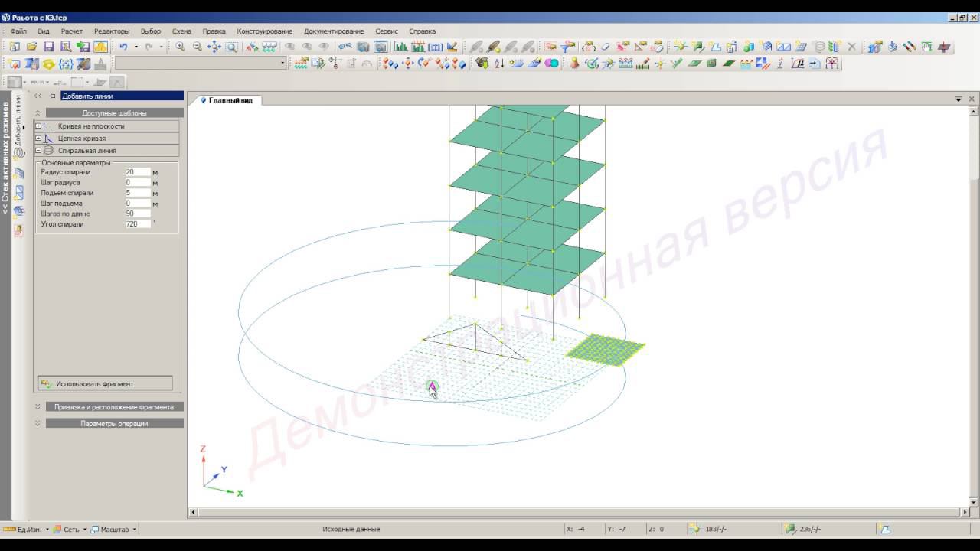Click the Шагов по длине input field
The height and width of the screenshot is (551, 980).
tap(138, 214)
